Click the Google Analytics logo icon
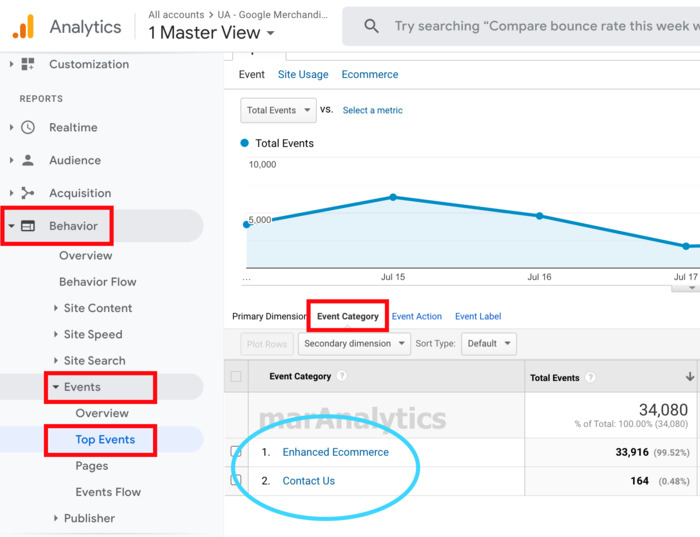Image resolution: width=700 pixels, height=537 pixels. (23, 27)
